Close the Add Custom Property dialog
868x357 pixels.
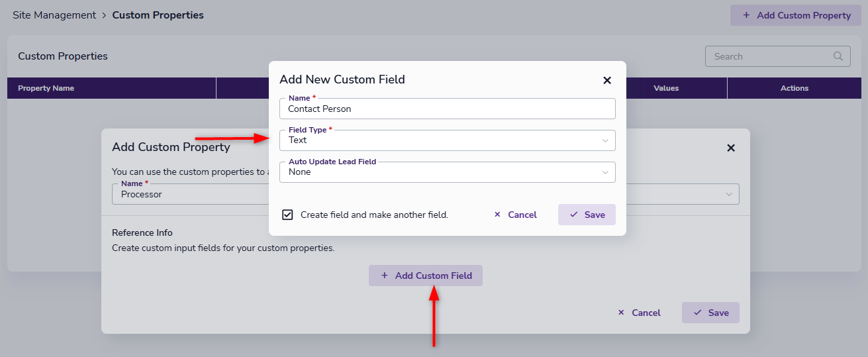click(x=730, y=148)
